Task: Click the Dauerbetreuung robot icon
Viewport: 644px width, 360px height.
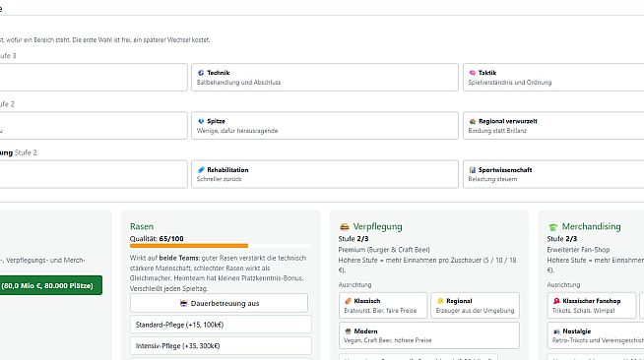Action: 183,303
